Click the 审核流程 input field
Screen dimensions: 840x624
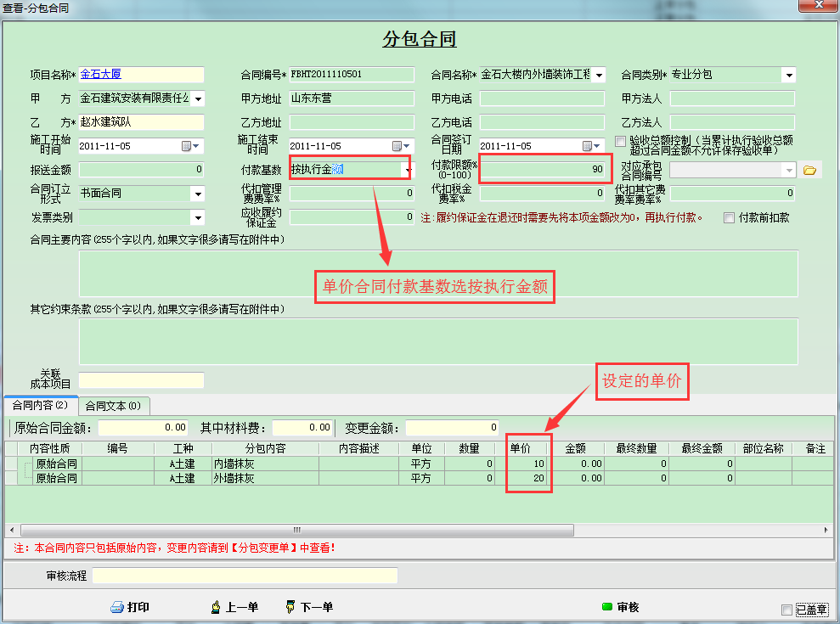(245, 576)
